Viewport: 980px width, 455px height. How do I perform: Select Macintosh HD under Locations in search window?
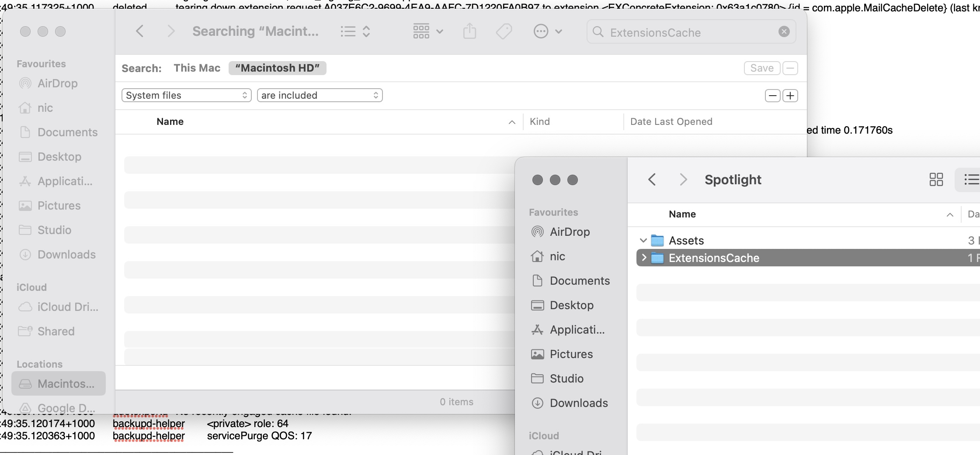(x=59, y=384)
